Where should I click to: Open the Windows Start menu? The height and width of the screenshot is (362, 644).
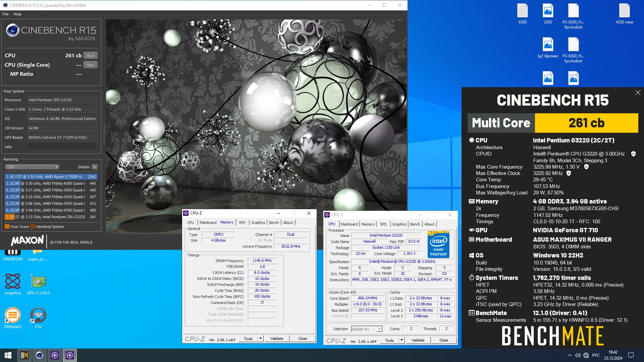(8, 355)
